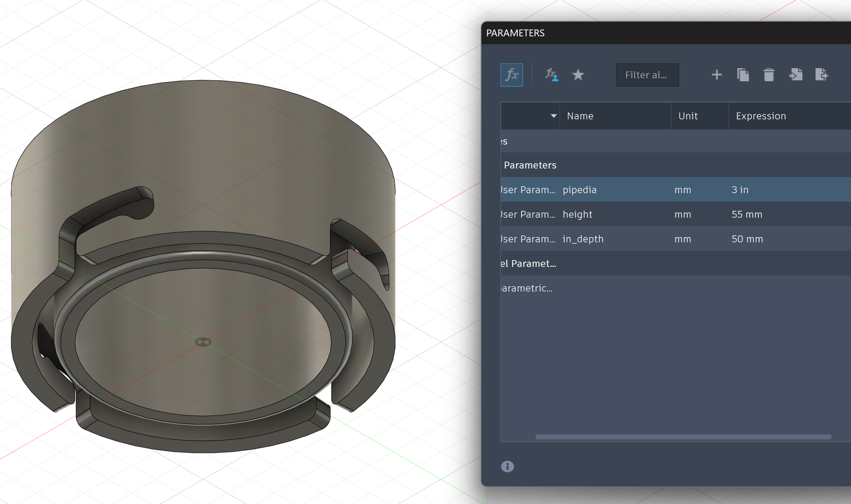Click the fx all-parameters filter icon

pyautogui.click(x=511, y=75)
